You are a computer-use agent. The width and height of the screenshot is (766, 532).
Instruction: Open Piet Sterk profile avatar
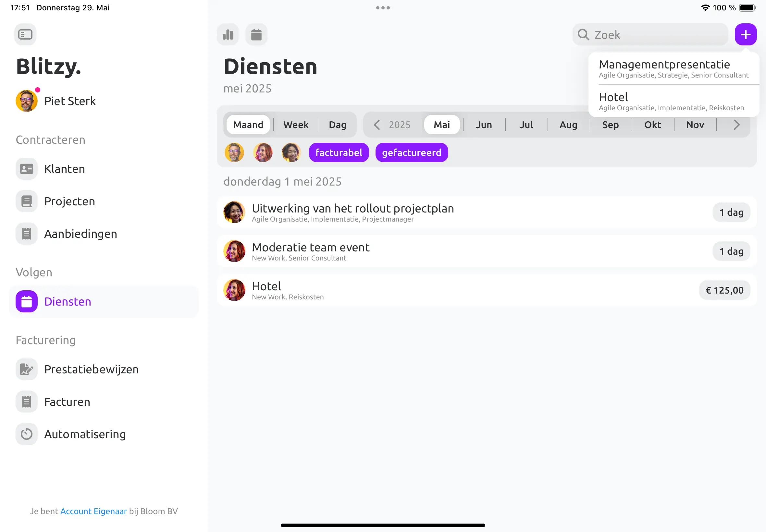27,101
